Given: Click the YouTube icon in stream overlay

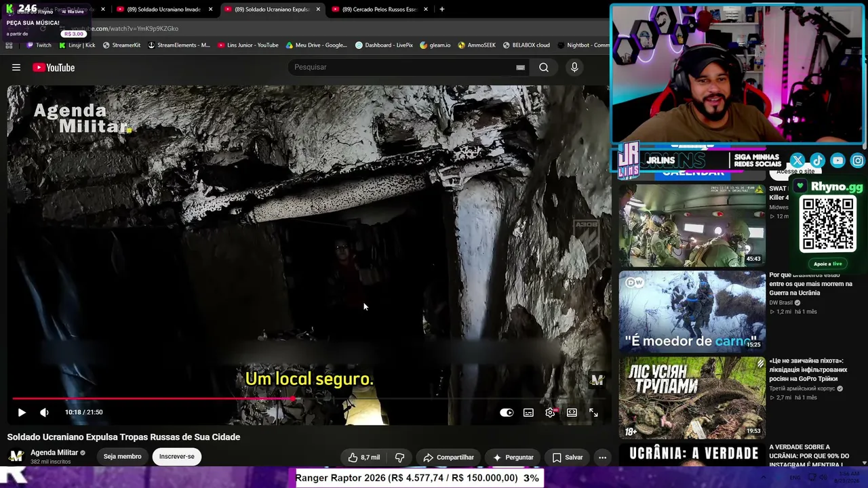Looking at the screenshot, I should tap(837, 161).
